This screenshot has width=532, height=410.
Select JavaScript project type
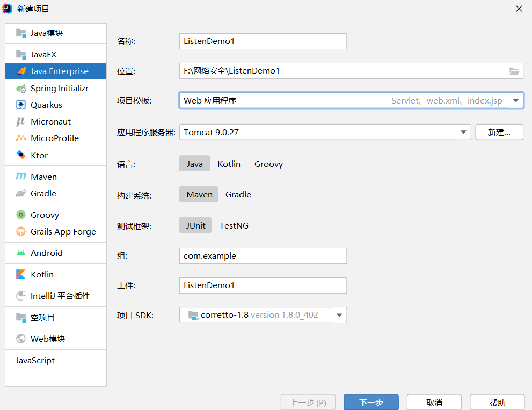pyautogui.click(x=56, y=360)
